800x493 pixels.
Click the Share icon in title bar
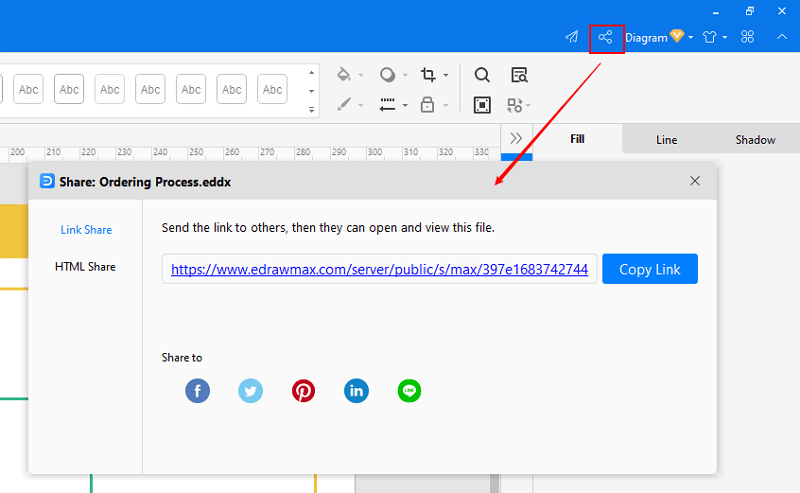(x=605, y=37)
